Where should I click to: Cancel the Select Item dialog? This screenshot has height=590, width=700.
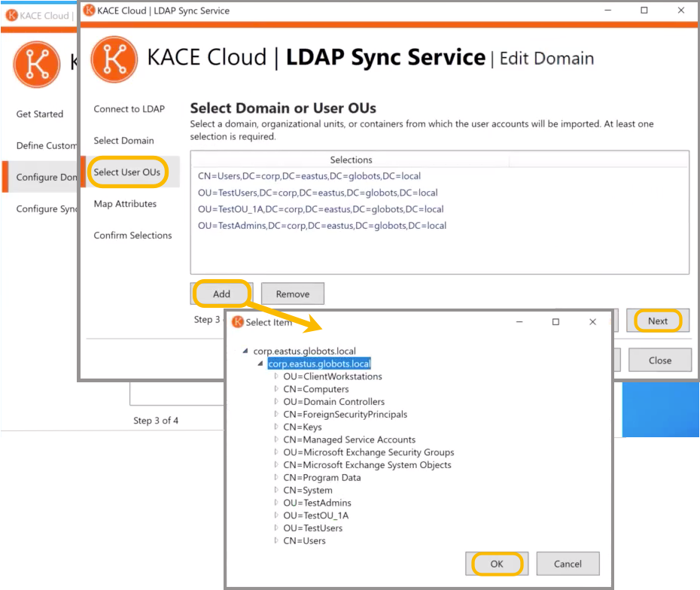pyautogui.click(x=568, y=564)
